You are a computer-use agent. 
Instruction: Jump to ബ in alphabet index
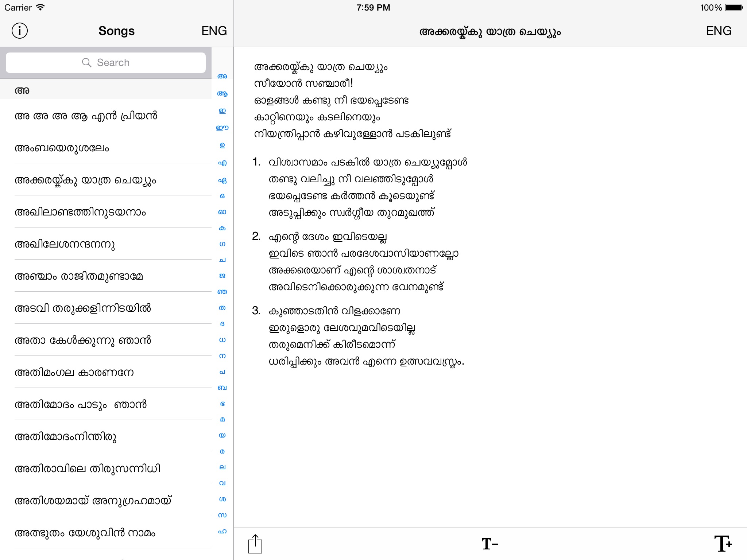click(x=222, y=388)
